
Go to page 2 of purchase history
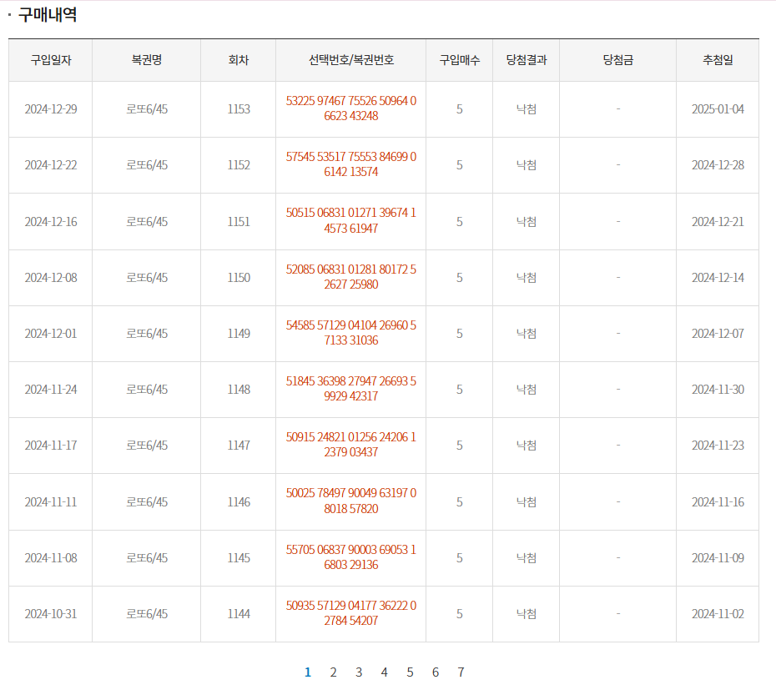pos(333,672)
